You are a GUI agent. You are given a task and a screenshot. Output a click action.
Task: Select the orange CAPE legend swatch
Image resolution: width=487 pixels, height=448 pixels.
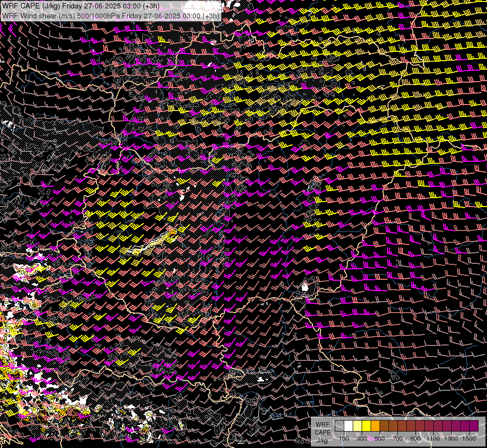tap(375, 426)
